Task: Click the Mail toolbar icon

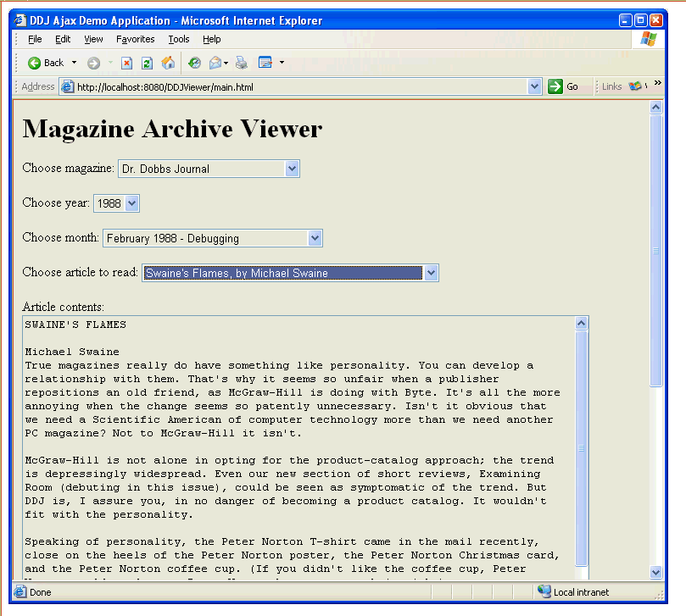Action: pyautogui.click(x=215, y=63)
